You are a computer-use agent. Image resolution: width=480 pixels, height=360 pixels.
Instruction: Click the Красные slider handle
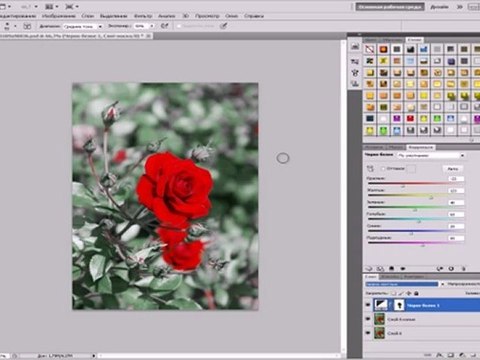tap(403, 186)
